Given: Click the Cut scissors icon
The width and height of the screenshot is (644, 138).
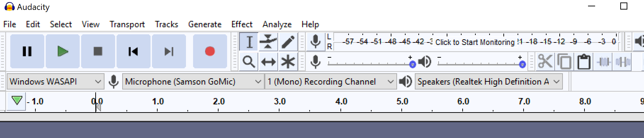Looking at the screenshot, I should pos(545,62).
